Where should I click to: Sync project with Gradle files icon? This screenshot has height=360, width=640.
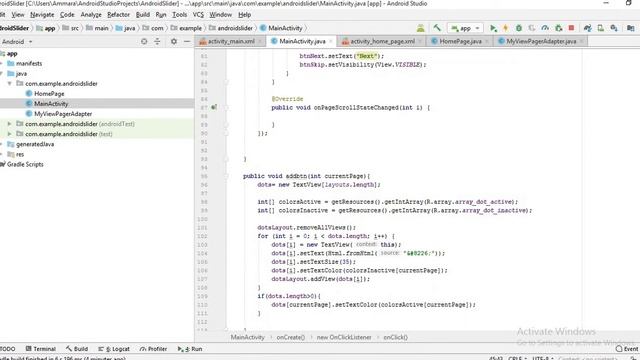pyautogui.click(x=587, y=28)
